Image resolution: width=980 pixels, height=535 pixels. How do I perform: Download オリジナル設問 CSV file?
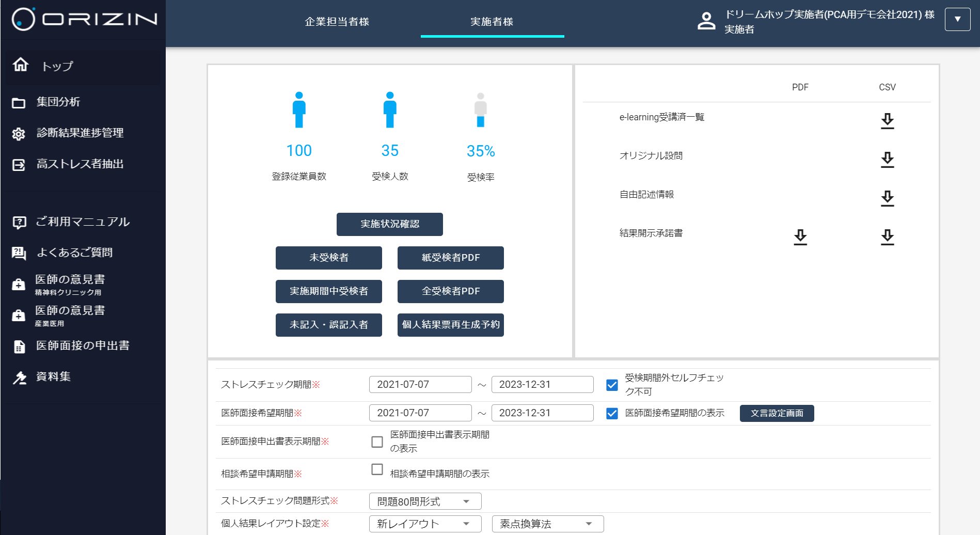887,160
